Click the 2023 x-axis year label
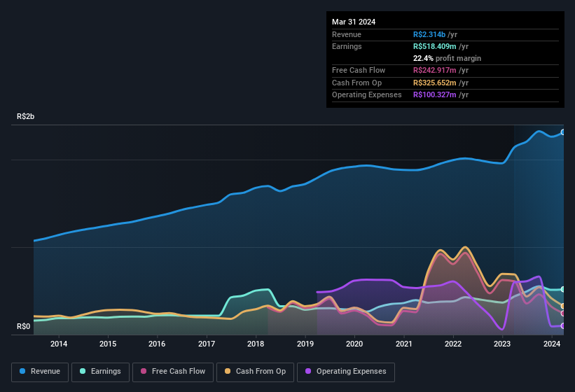 coord(502,344)
